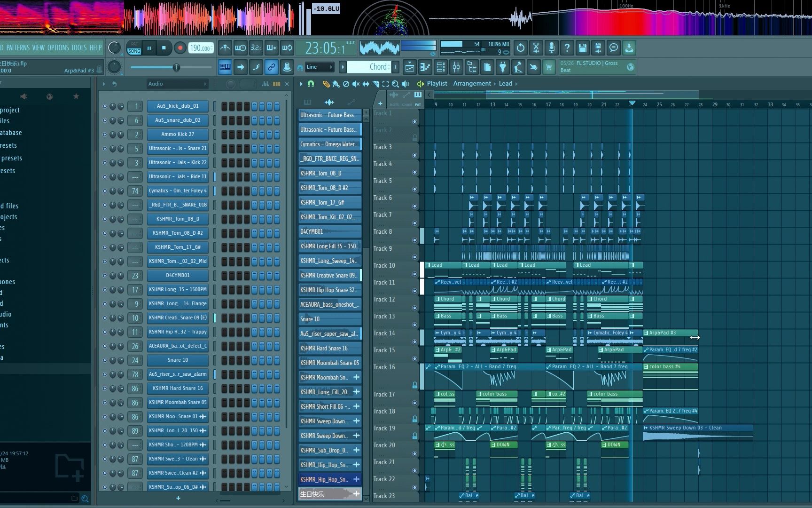Select the zoom tool in Playlist
The width and height of the screenshot is (812, 508).
(x=395, y=84)
